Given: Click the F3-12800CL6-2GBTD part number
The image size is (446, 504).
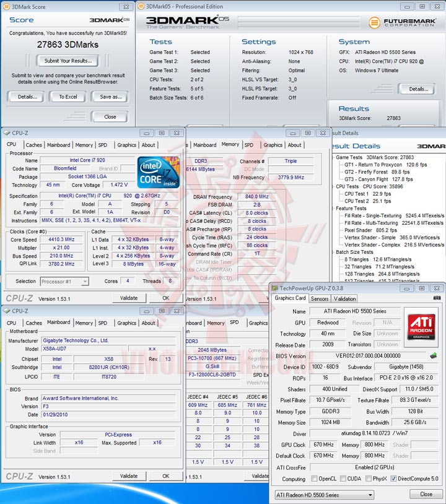Looking at the screenshot, I should [212, 375].
